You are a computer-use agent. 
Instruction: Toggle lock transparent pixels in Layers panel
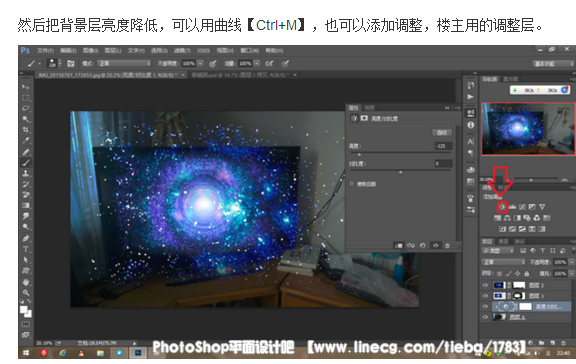pos(500,274)
